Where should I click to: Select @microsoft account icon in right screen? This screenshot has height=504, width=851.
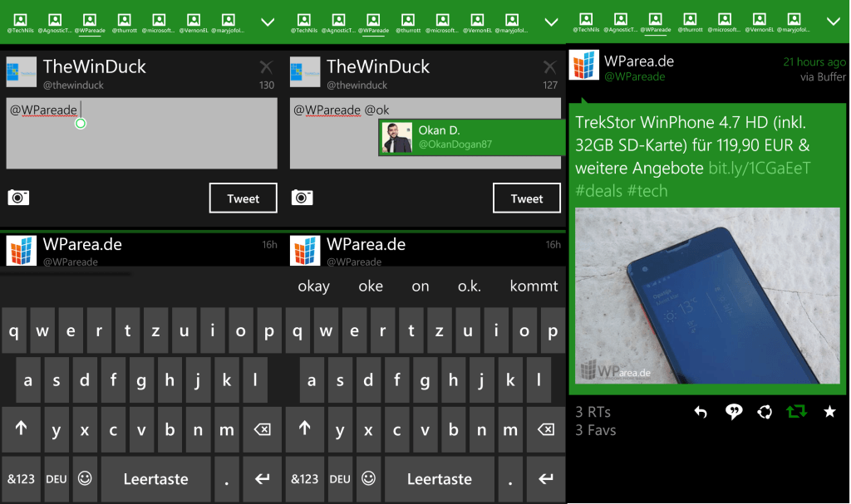(x=725, y=20)
